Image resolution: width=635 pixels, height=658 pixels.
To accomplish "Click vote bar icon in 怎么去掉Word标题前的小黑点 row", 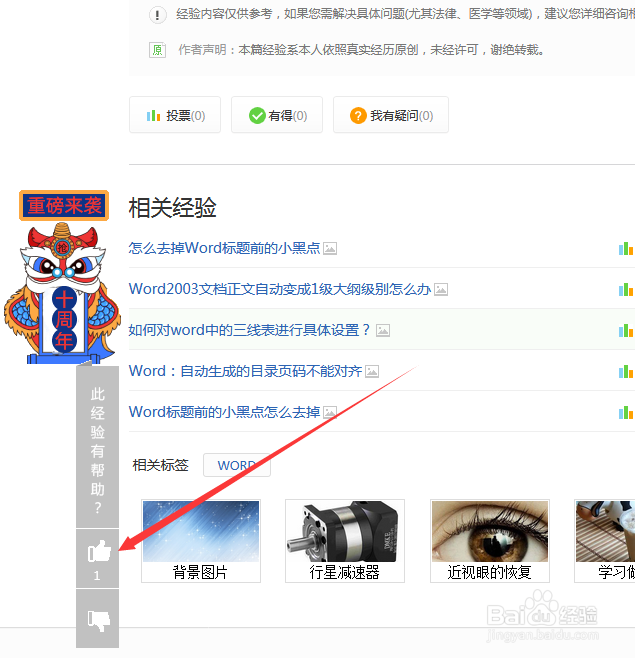I will tap(626, 248).
